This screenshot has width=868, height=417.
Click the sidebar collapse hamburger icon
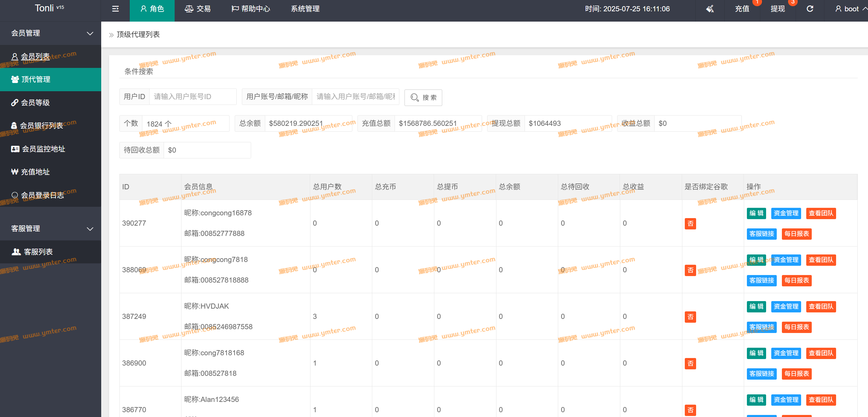[115, 9]
